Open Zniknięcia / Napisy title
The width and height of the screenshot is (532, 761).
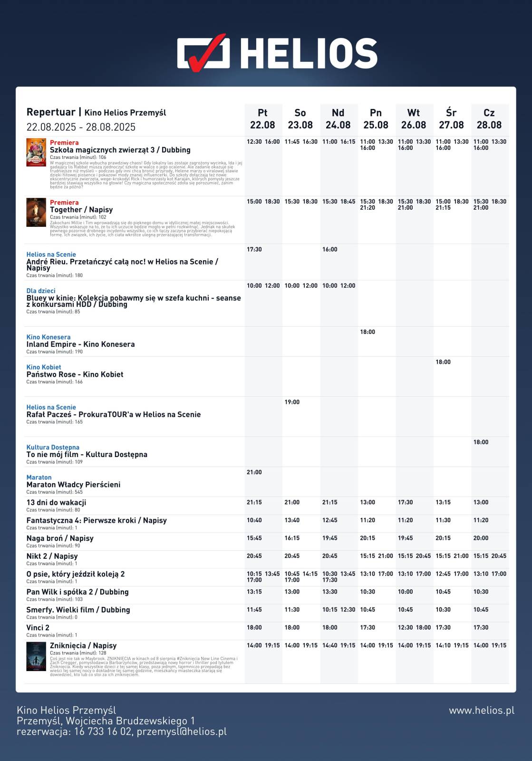pyautogui.click(x=83, y=645)
